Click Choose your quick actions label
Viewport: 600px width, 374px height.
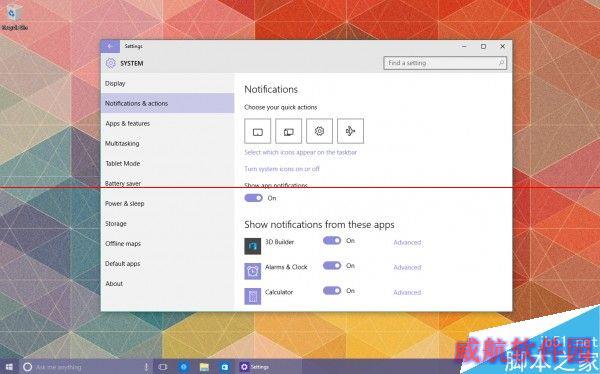pos(280,107)
